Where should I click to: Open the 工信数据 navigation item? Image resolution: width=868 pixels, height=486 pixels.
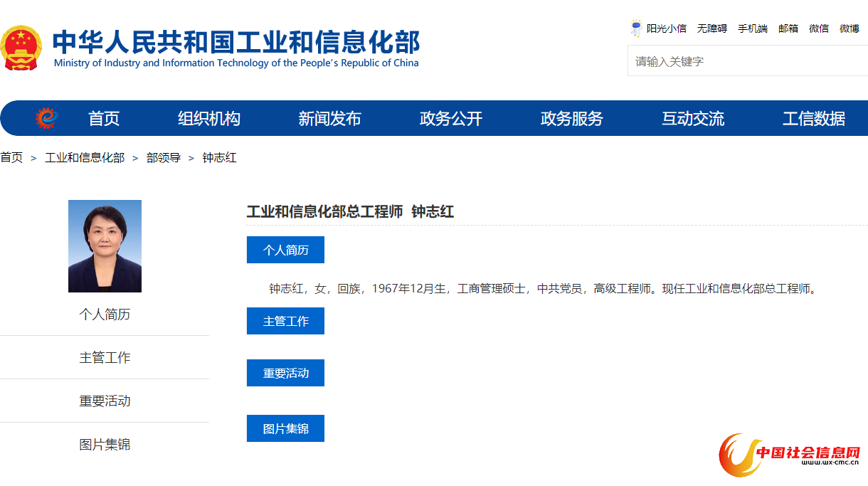coord(814,119)
